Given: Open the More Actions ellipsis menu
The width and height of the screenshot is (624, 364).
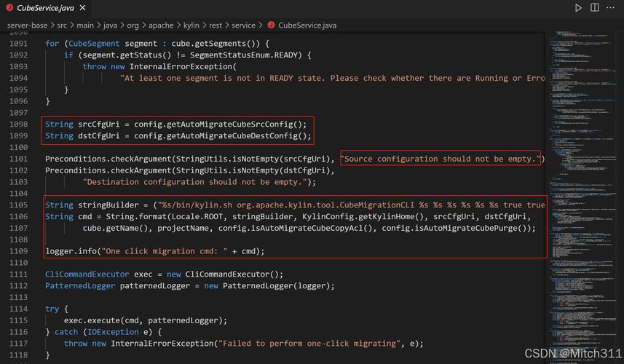Looking at the screenshot, I should 612,8.
